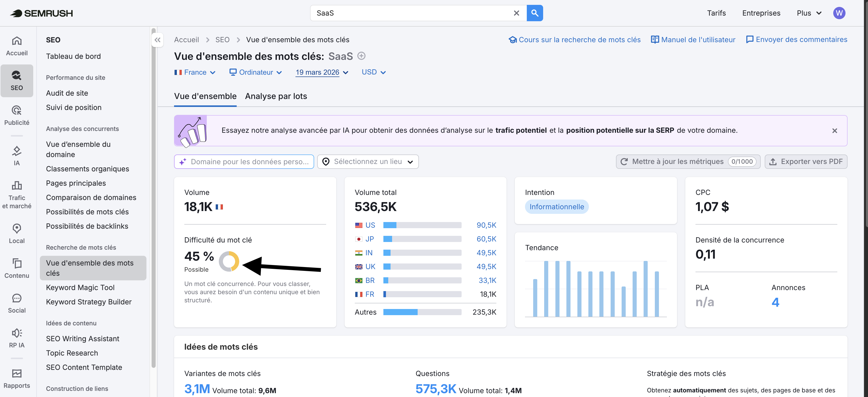Open the Social sidebar icon

17,303
